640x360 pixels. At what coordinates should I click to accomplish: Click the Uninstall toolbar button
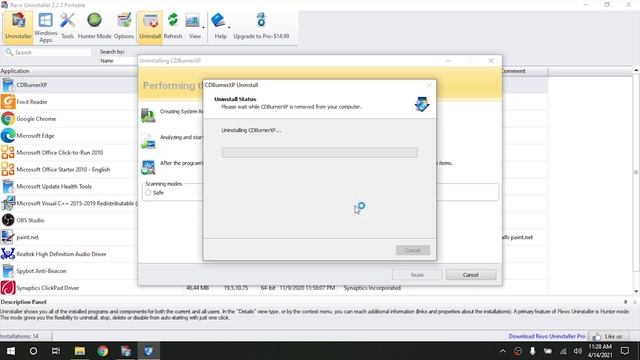pos(150,27)
